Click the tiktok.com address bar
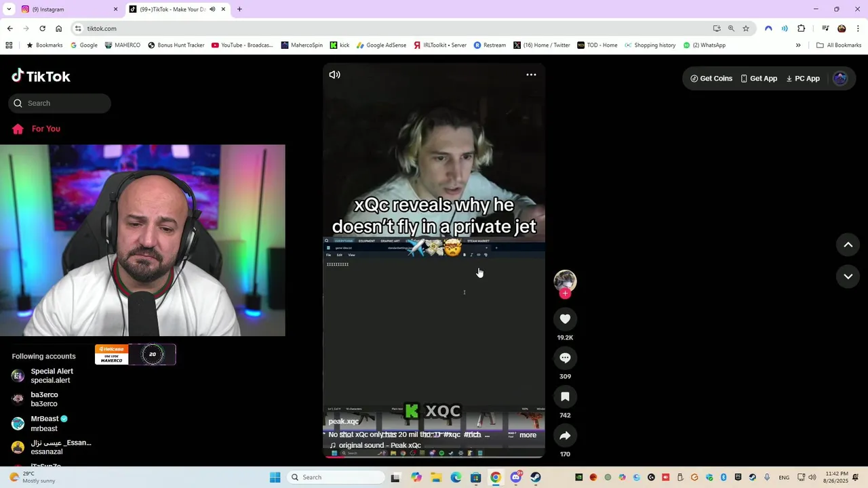 (393, 28)
